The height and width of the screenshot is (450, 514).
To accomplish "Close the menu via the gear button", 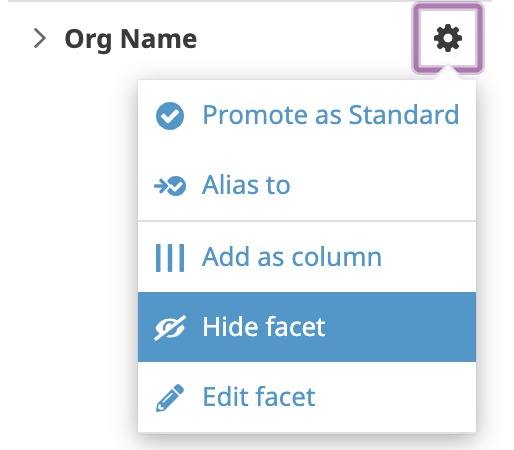I will tap(448, 38).
